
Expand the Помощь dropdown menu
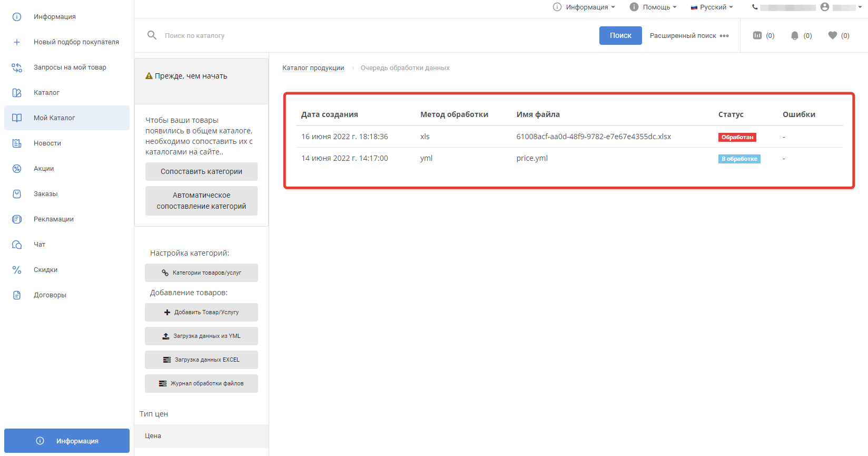pos(653,7)
